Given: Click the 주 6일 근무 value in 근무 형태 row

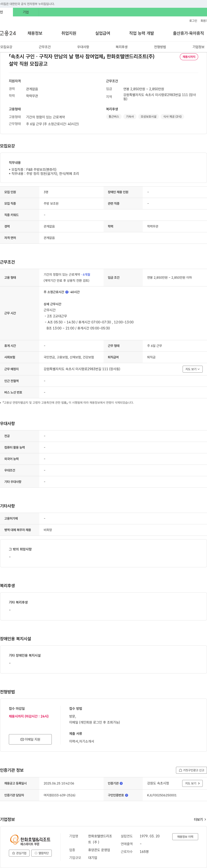Looking at the screenshot, I should point(154,346).
